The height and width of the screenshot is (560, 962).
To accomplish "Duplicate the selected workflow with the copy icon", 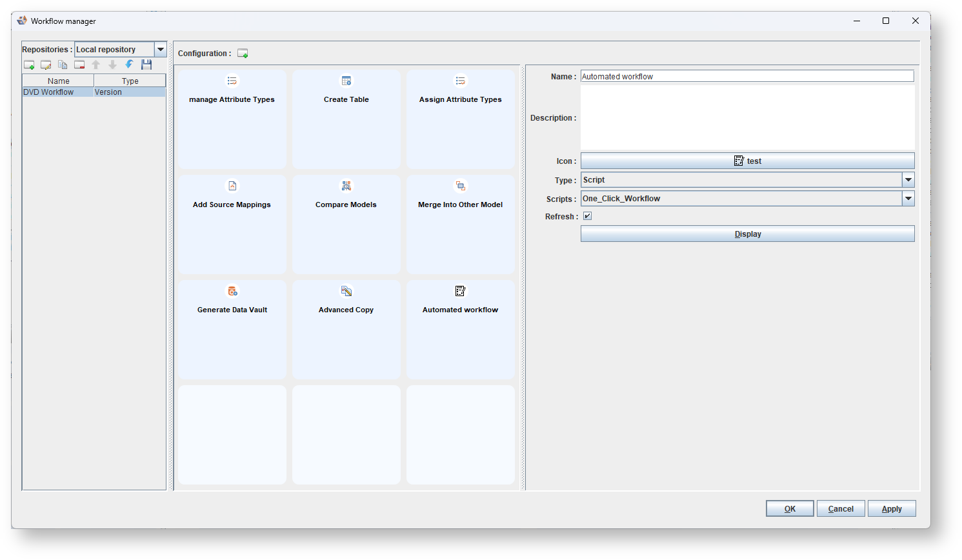I will pyautogui.click(x=63, y=65).
